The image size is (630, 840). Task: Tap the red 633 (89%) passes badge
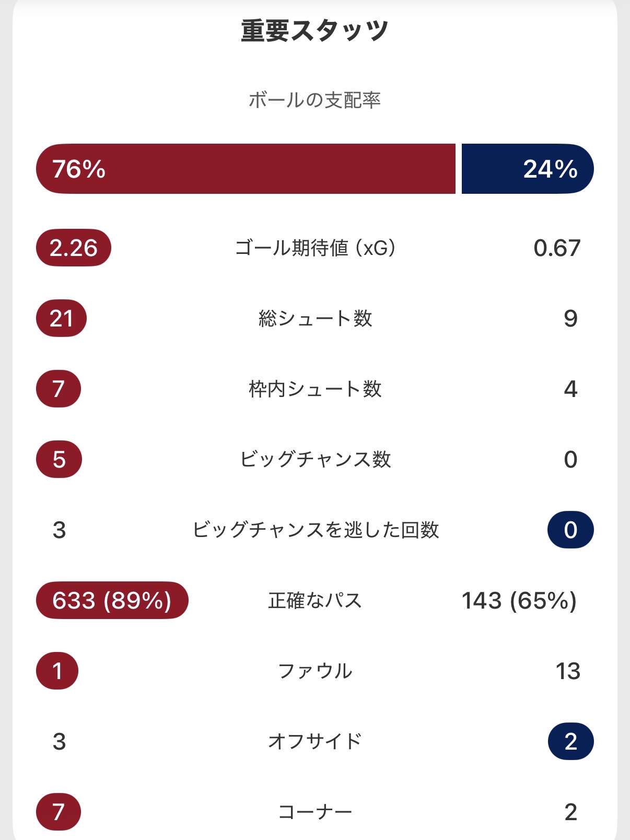112,600
